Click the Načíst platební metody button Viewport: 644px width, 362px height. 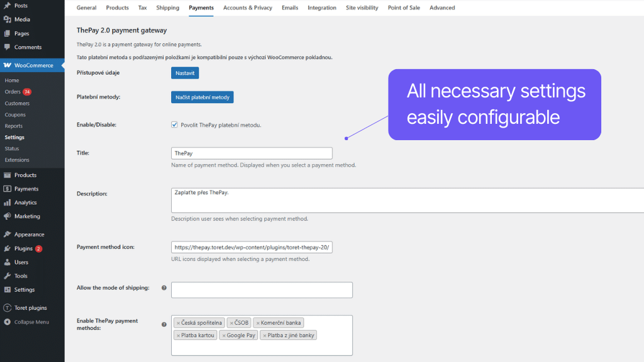pyautogui.click(x=203, y=97)
